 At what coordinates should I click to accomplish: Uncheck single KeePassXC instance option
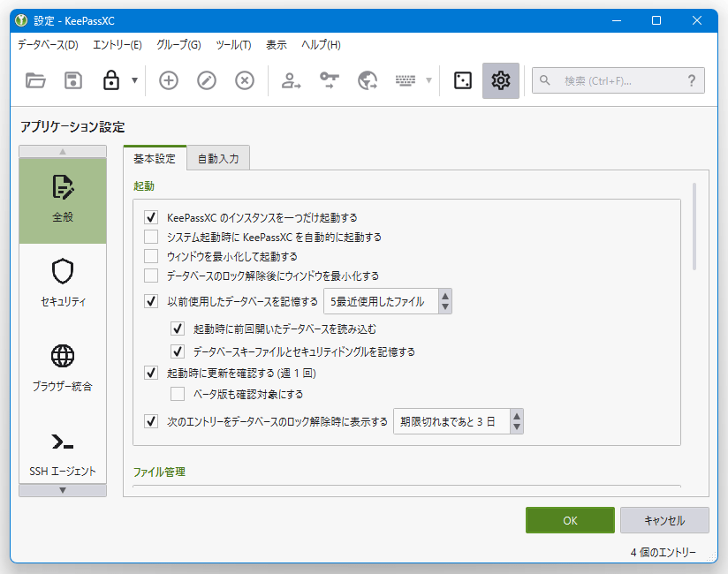tap(151, 217)
